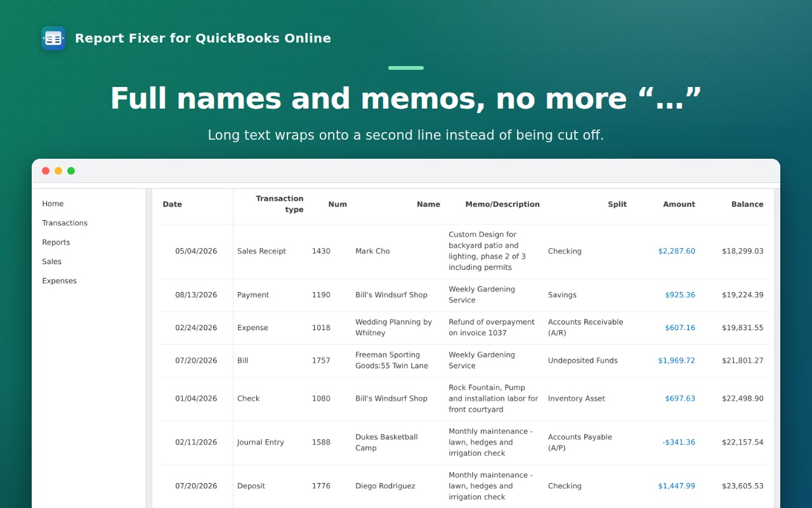Click the Memo/Description column header

(502, 204)
